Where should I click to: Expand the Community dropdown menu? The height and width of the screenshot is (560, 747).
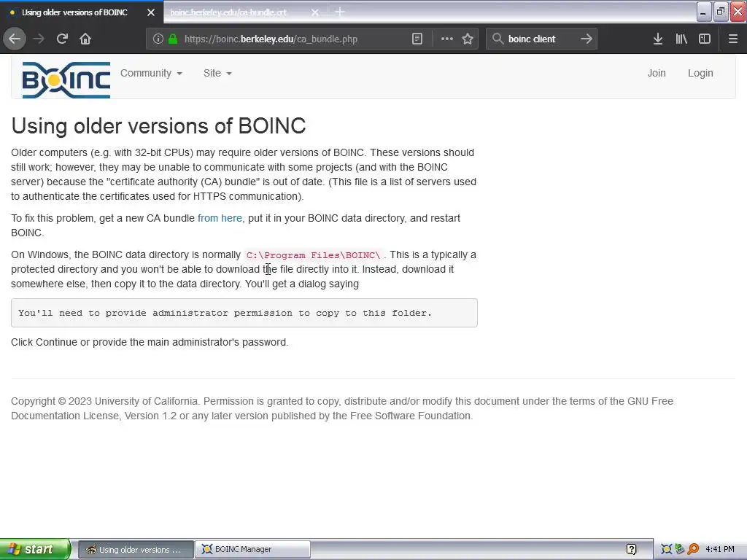(151, 73)
